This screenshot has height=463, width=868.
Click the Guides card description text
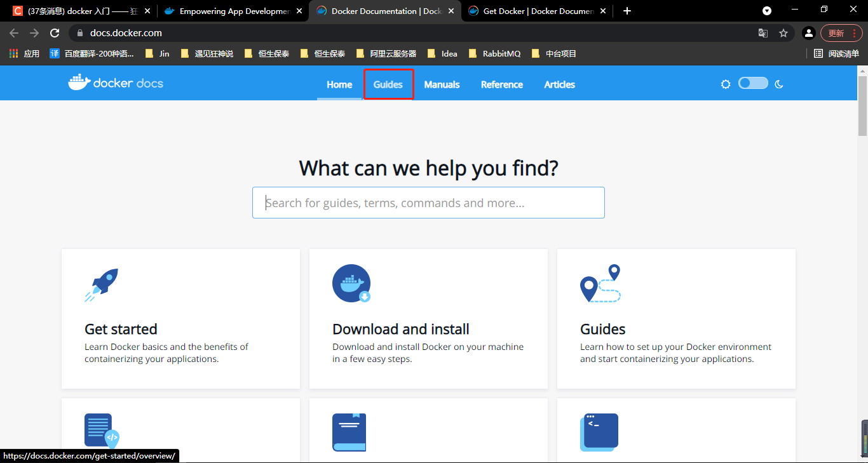pyautogui.click(x=675, y=353)
